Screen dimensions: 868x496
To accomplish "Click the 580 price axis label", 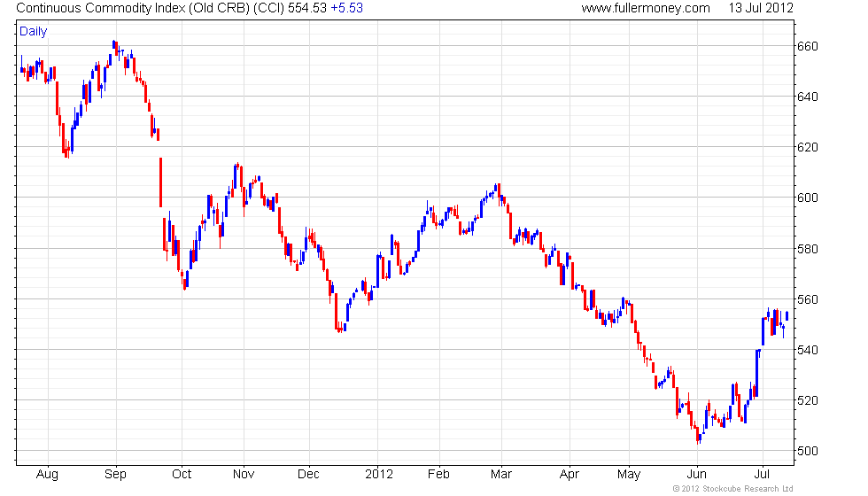I will 807,249.
